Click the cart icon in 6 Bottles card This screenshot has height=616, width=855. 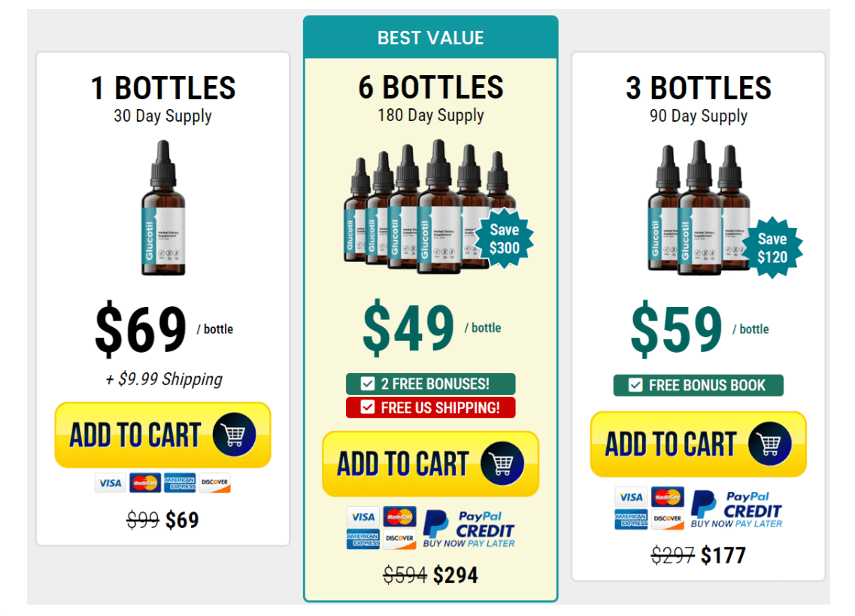pyautogui.click(x=502, y=464)
